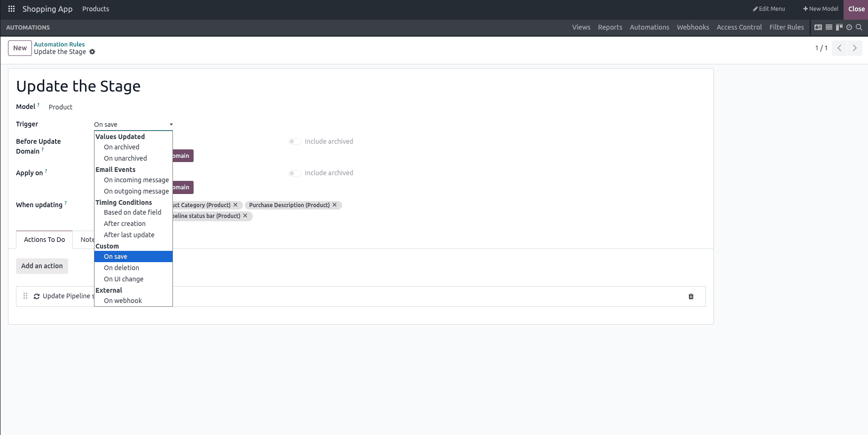Choose the After creation trigger
This screenshot has width=868, height=435.
pyautogui.click(x=133, y=224)
